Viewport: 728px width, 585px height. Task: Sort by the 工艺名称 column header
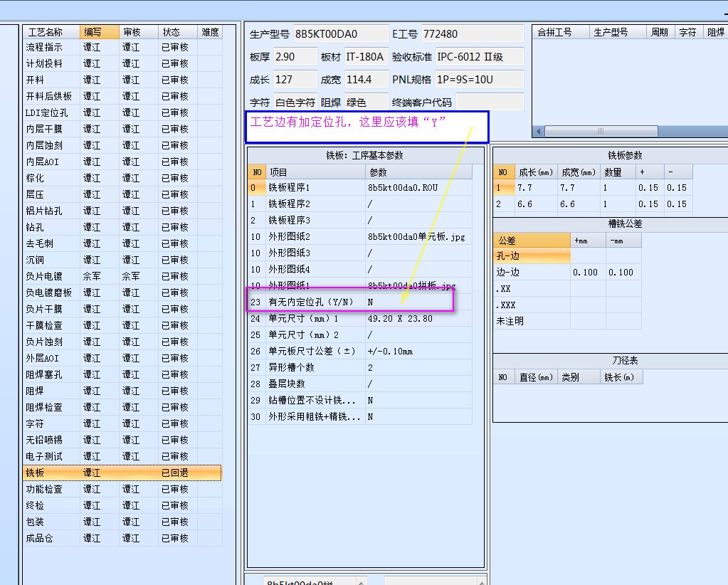(x=51, y=32)
